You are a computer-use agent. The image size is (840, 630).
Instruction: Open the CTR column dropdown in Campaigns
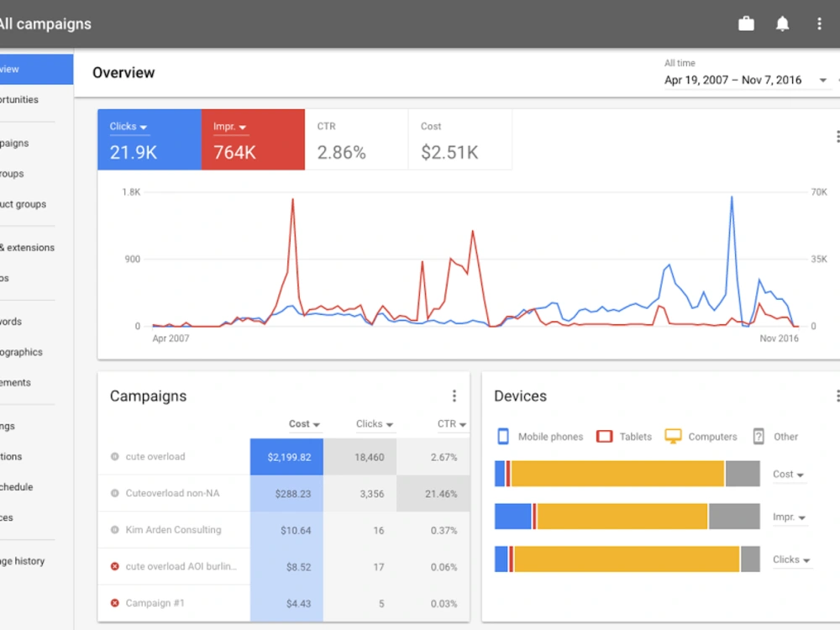[452, 423]
